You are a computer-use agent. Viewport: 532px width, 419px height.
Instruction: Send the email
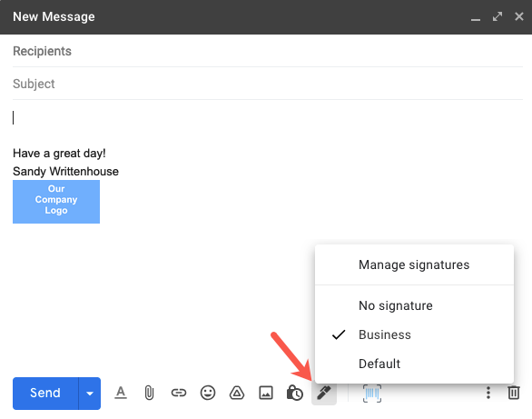[45, 394]
